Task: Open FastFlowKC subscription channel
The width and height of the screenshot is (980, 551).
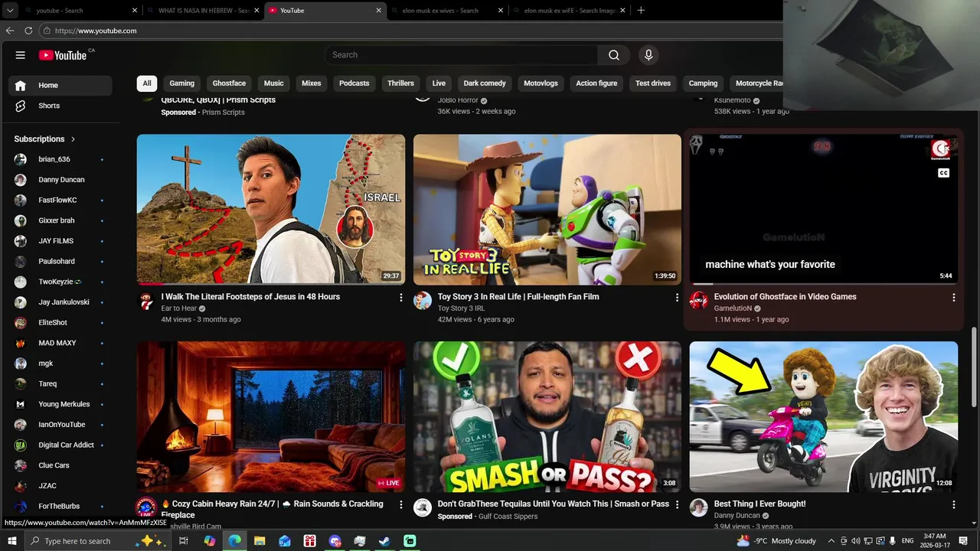Action: point(60,201)
